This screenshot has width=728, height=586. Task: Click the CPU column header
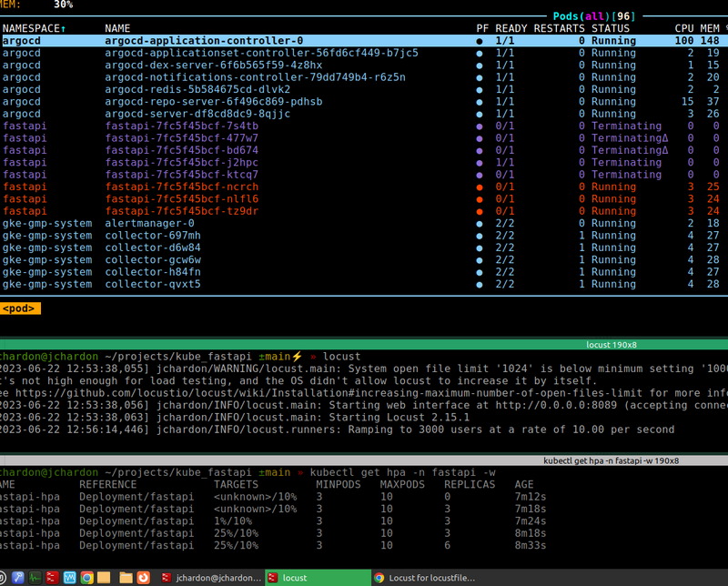pos(684,28)
